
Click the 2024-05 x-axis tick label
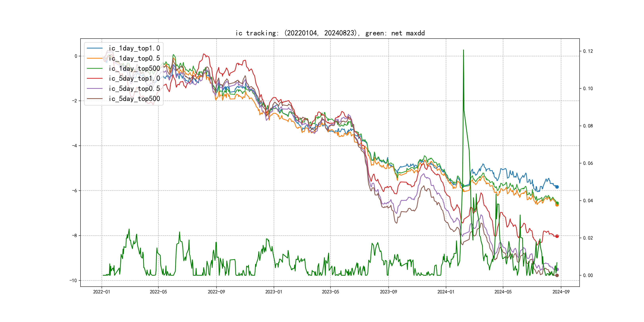pos(503,292)
